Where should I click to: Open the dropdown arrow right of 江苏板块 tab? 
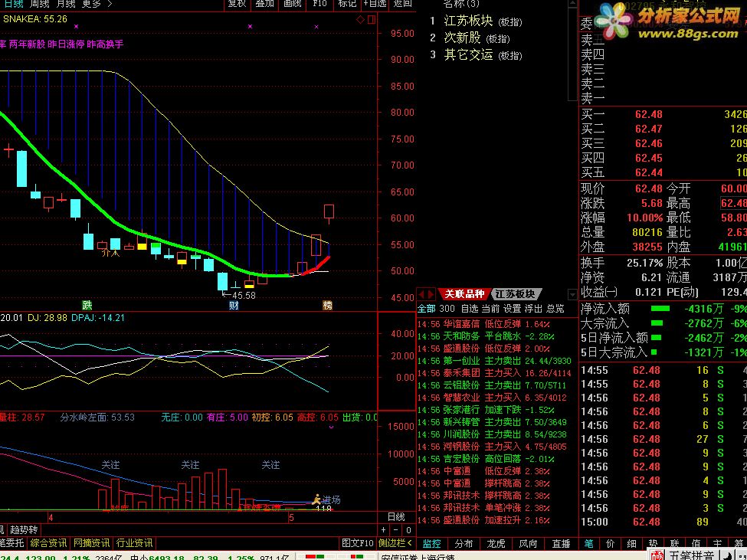pyautogui.click(x=572, y=294)
